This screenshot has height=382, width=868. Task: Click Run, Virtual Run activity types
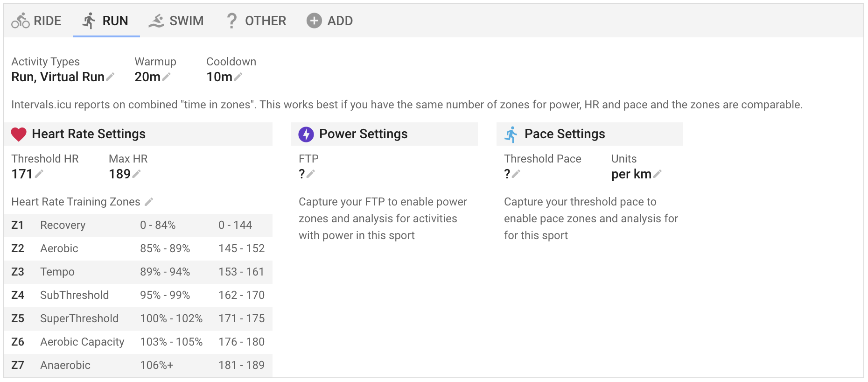(58, 77)
